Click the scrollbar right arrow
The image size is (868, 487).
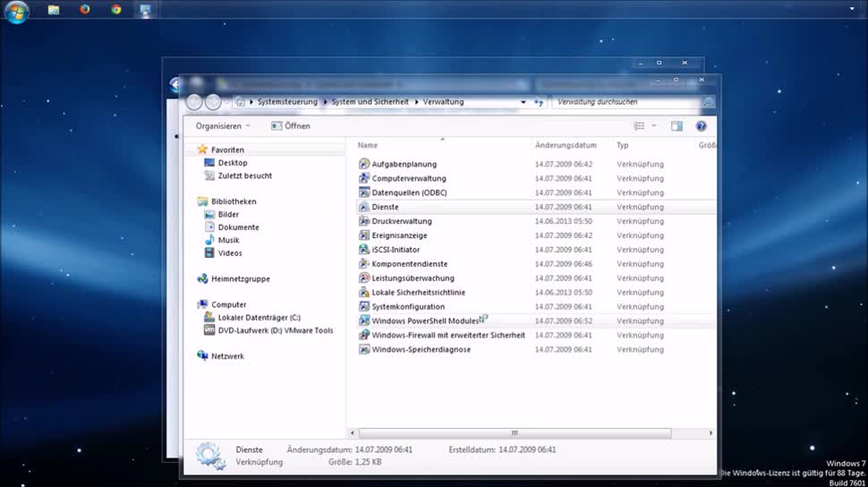711,432
